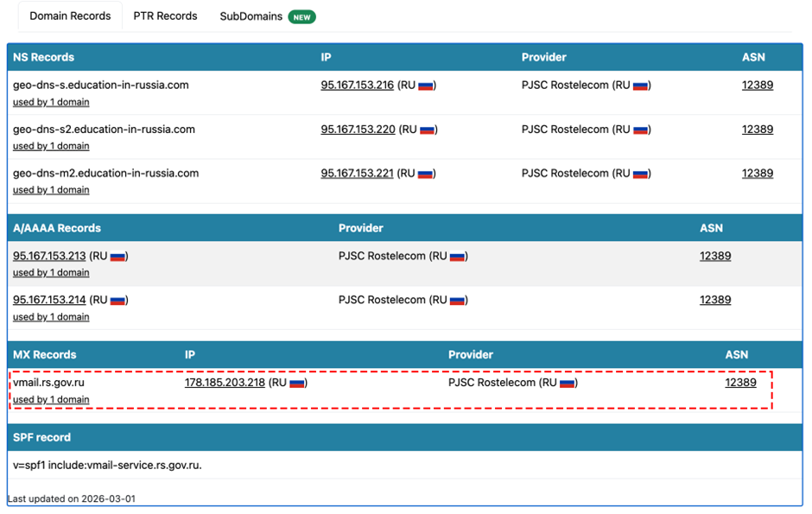Click A record IP 95.167.153.214
The image size is (812, 514).
click(x=49, y=300)
